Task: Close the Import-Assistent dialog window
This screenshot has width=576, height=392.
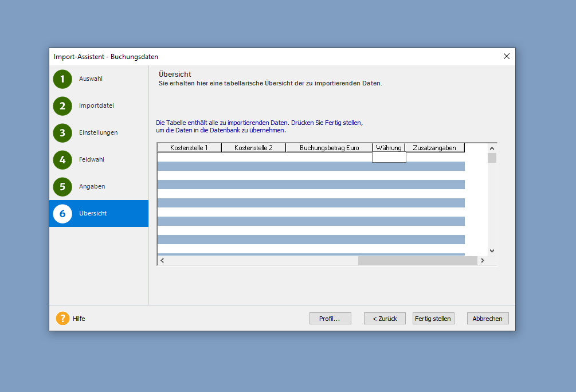Action: [507, 56]
